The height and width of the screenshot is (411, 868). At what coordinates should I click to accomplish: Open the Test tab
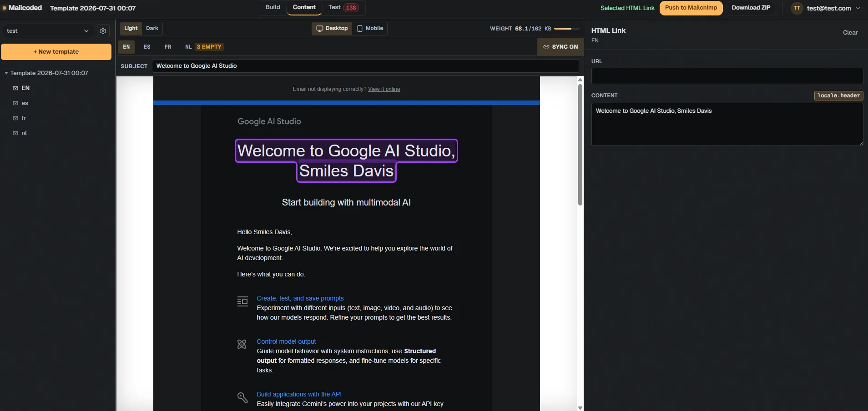343,7
